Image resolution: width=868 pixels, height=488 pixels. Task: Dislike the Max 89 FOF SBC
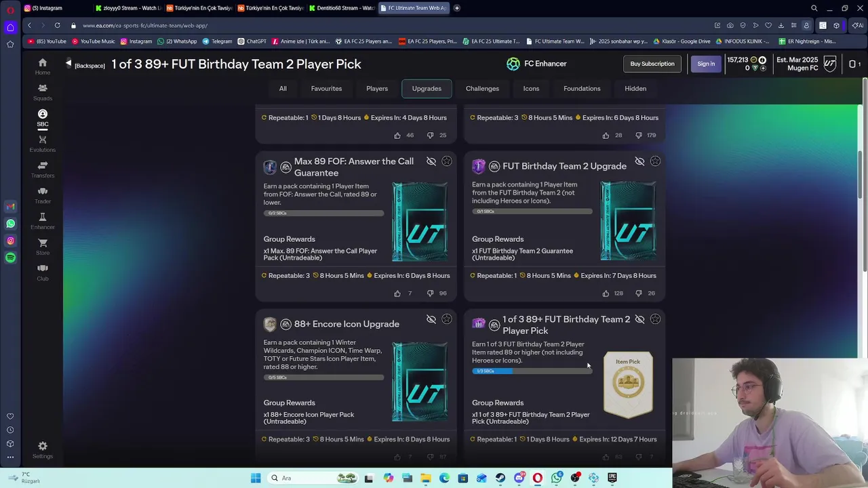pyautogui.click(x=430, y=293)
